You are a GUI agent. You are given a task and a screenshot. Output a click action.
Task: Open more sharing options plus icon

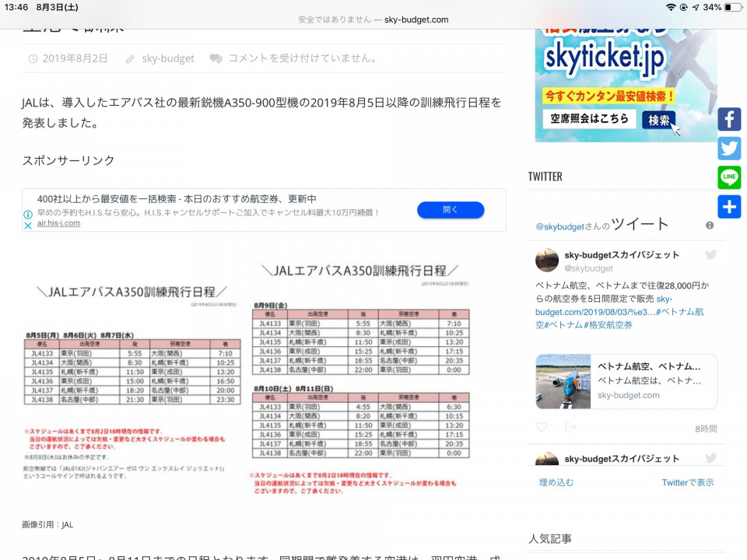[729, 207]
